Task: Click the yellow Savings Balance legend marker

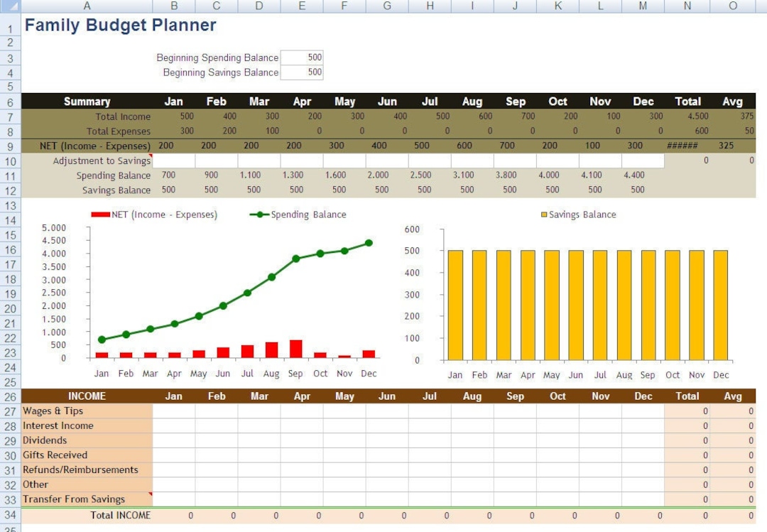Action: pyautogui.click(x=543, y=215)
